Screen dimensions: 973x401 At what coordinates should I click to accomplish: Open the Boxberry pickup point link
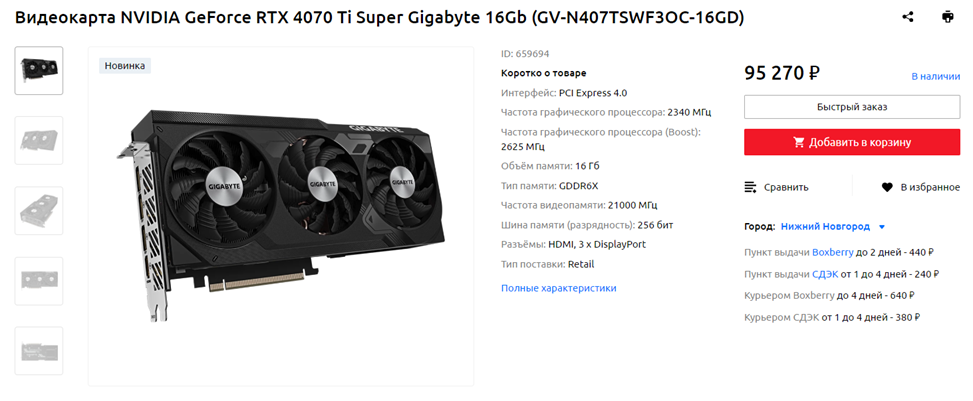coord(833,253)
